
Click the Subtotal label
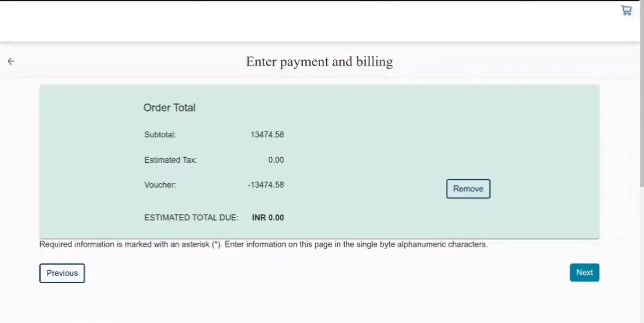click(160, 134)
